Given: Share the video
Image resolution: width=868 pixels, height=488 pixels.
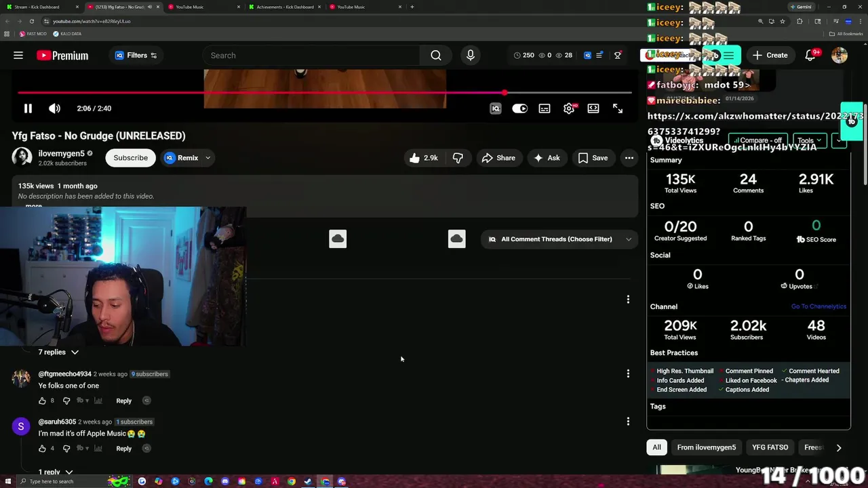Looking at the screenshot, I should pos(498,158).
